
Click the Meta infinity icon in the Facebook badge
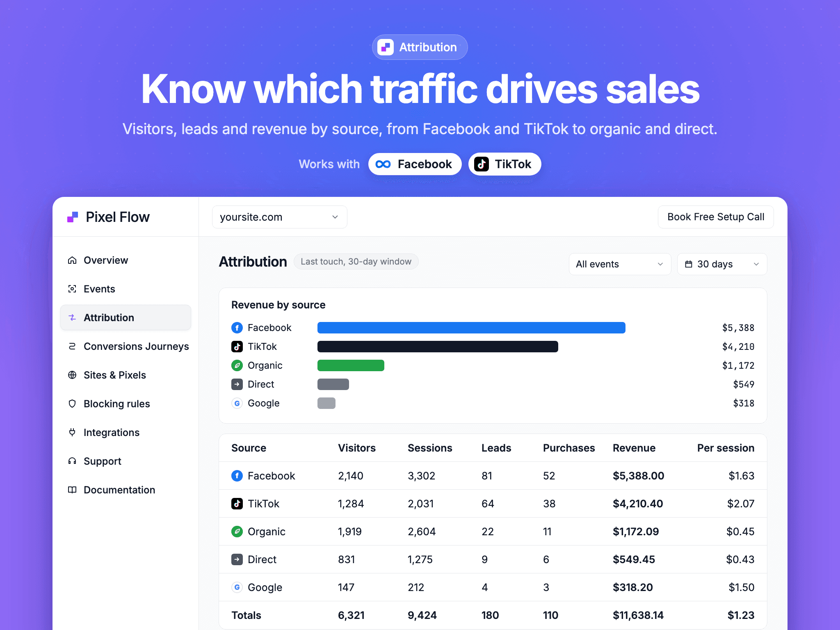383,164
